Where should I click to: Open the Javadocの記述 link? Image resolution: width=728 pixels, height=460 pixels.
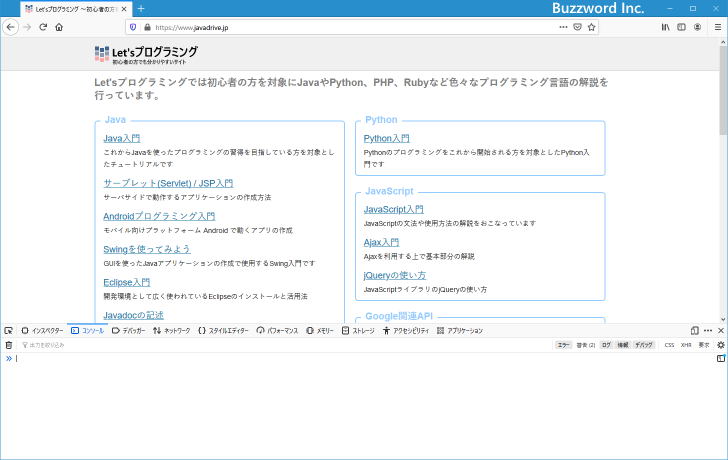pyautogui.click(x=133, y=315)
